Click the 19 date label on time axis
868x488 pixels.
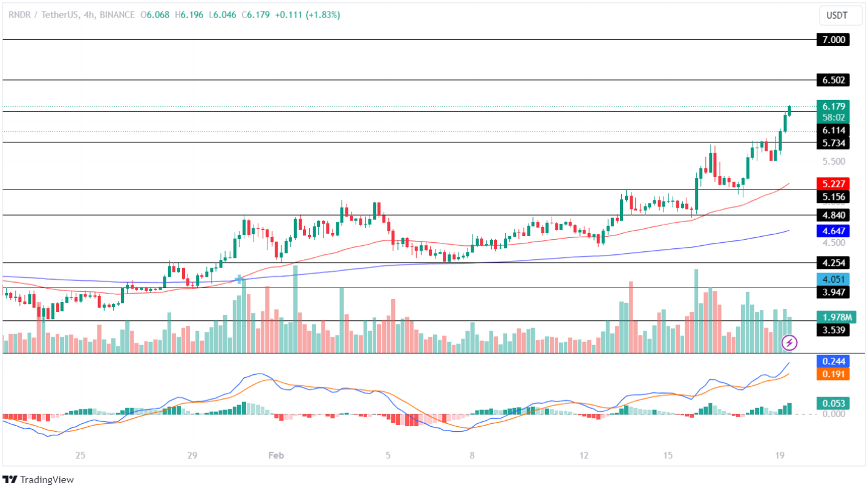tap(779, 455)
